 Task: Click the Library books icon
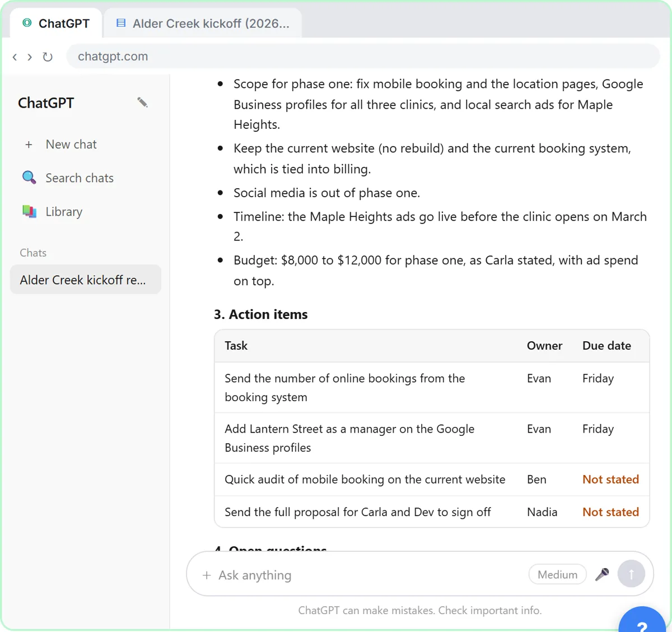point(29,211)
